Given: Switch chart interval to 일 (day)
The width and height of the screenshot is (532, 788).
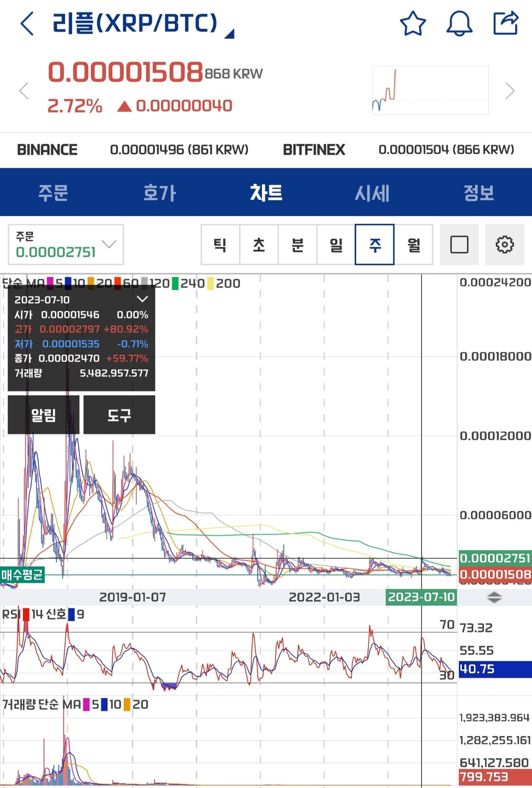Looking at the screenshot, I should point(336,245).
